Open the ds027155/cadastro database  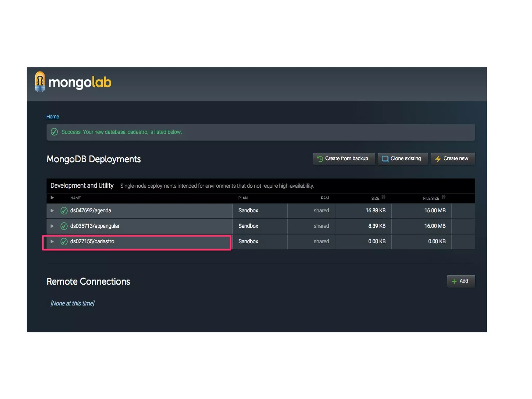(x=92, y=241)
